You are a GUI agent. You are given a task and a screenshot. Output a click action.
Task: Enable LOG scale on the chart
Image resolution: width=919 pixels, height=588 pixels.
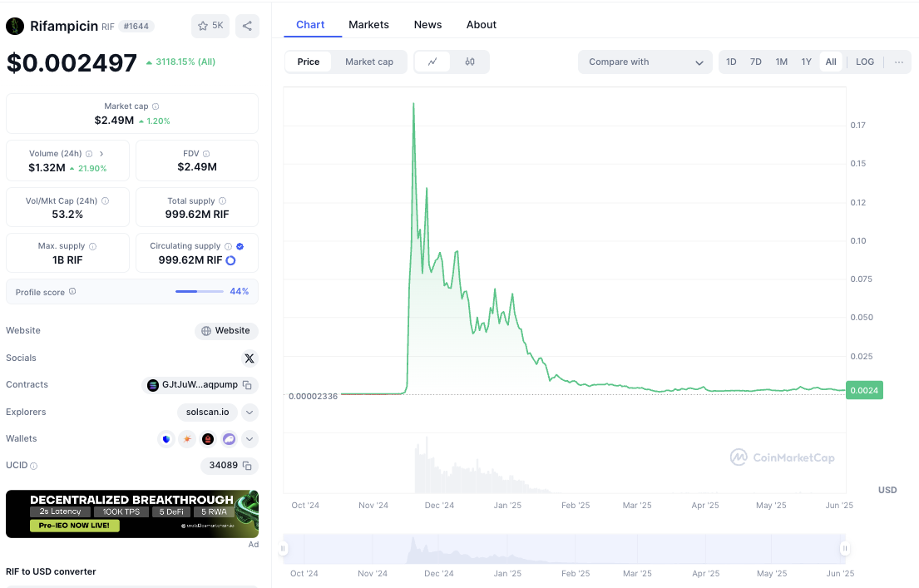pos(865,62)
